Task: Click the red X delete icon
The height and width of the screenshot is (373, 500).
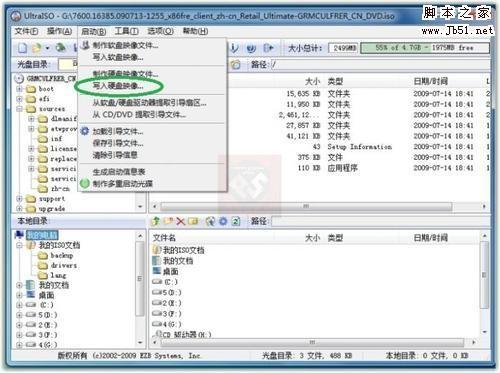Action: [x=180, y=221]
